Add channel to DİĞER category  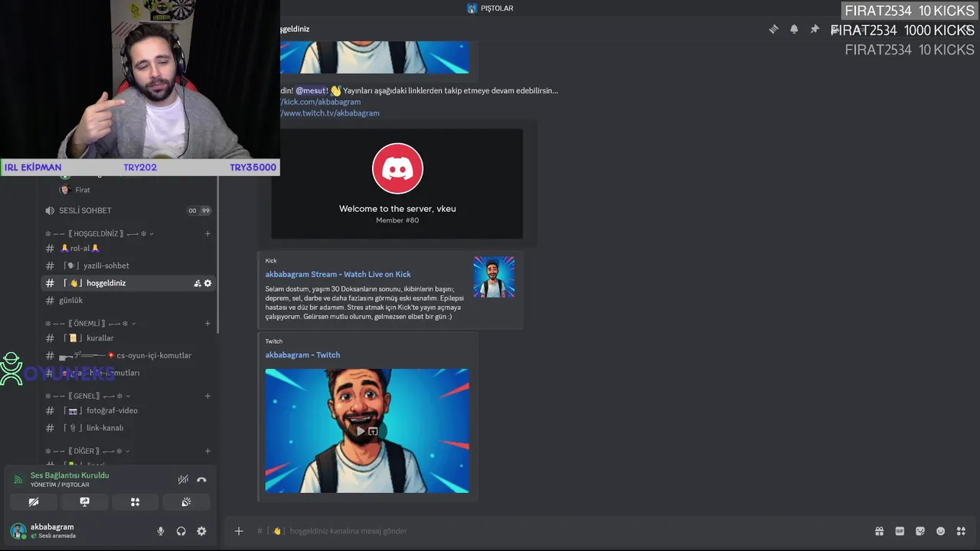coord(207,451)
